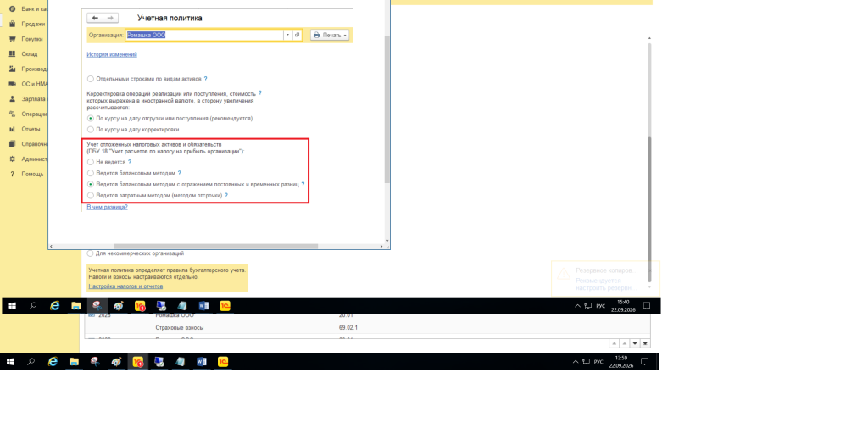Open the Печать dropdown button

(x=330, y=35)
